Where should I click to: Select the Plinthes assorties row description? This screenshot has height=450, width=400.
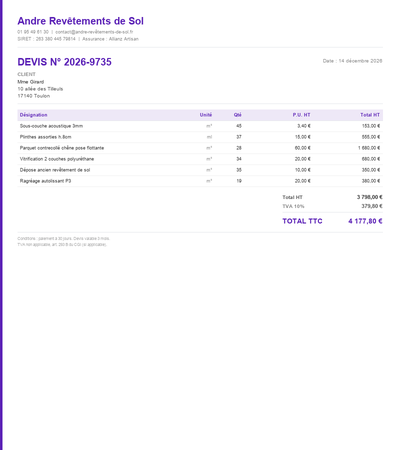pos(45,137)
